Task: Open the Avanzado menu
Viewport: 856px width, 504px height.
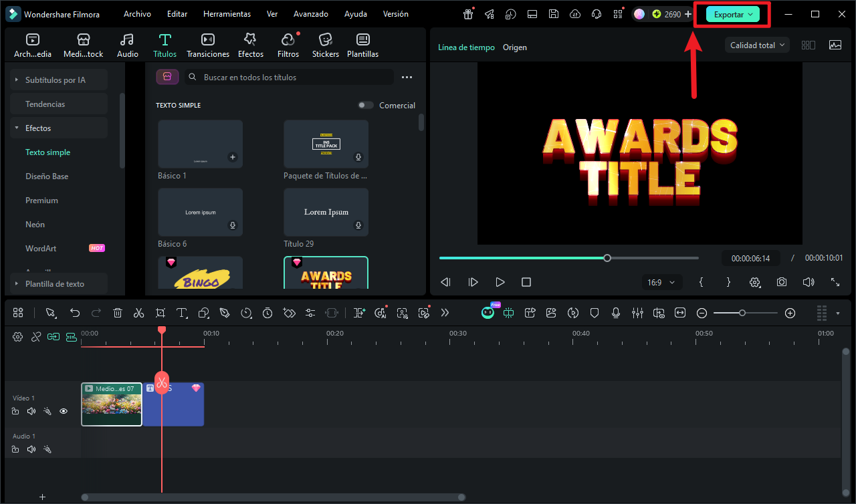Action: [x=311, y=14]
